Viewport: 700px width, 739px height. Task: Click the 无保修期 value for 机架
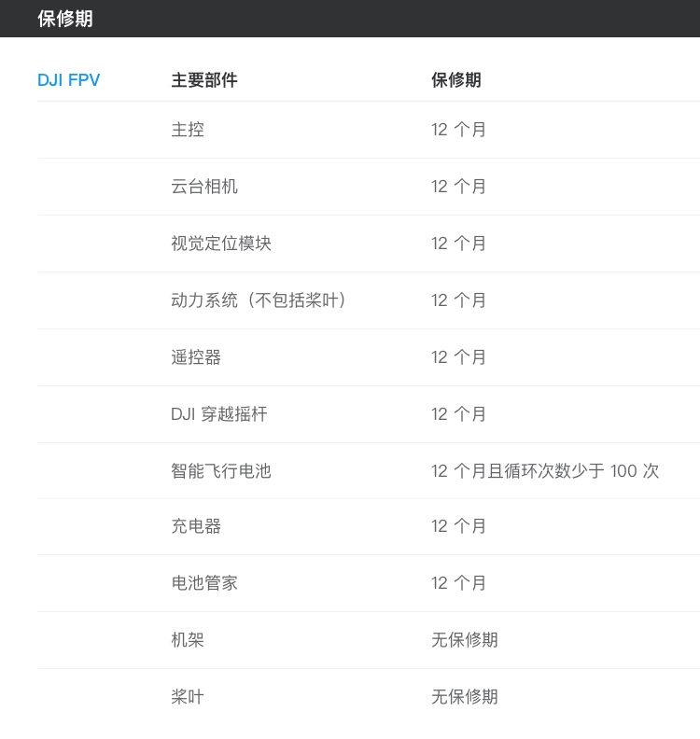(x=464, y=640)
